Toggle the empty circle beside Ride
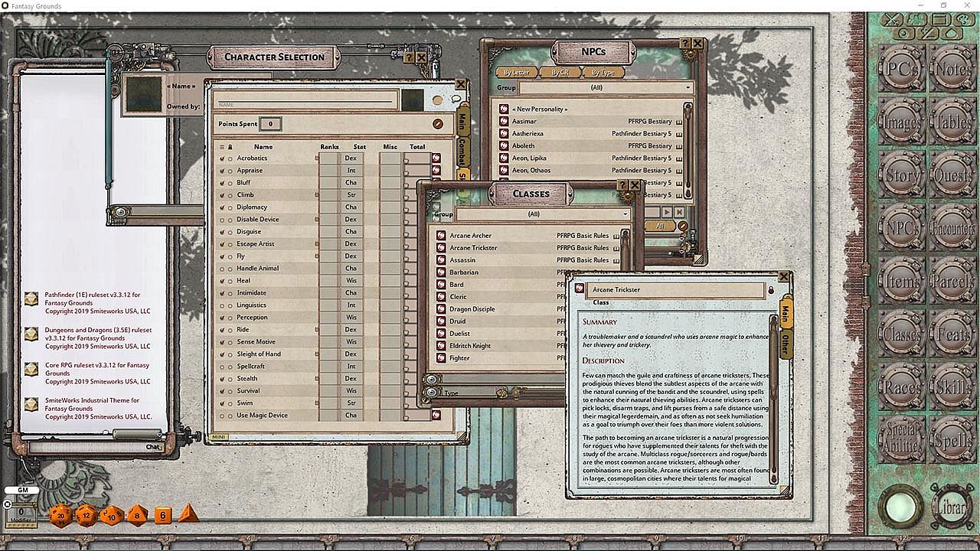This screenshot has height=551, width=980. point(230,330)
